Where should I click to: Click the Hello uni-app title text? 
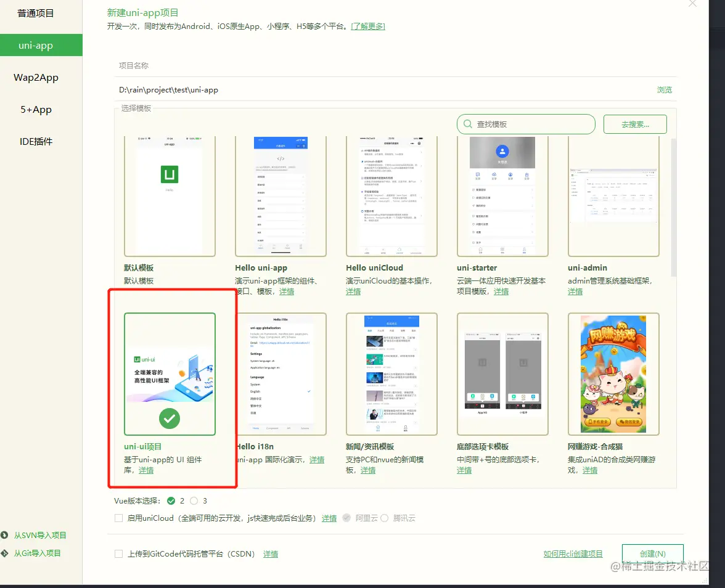[261, 268]
